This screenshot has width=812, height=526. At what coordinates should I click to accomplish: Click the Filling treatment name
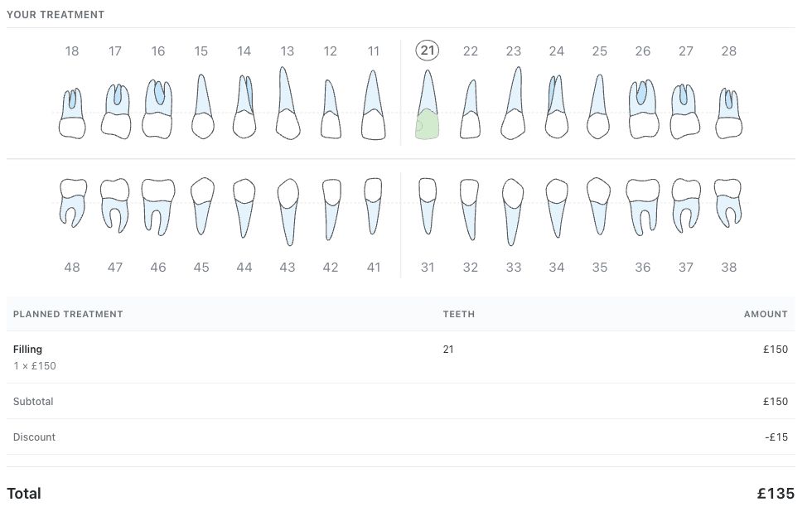coord(27,349)
